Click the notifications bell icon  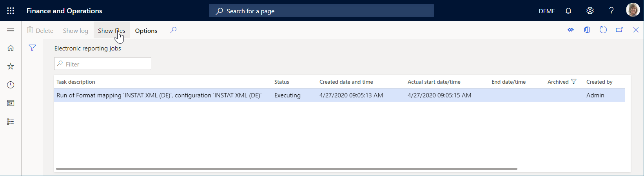click(x=568, y=11)
